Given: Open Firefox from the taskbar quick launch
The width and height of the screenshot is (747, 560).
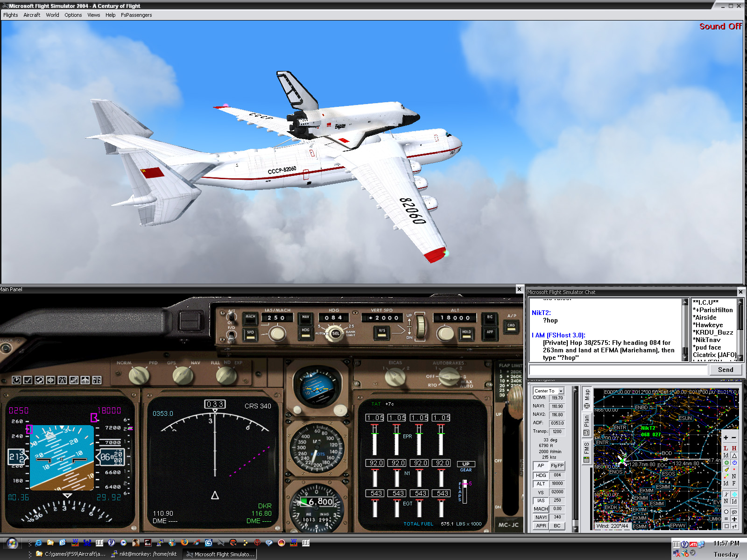Looking at the screenshot, I should 184,542.
